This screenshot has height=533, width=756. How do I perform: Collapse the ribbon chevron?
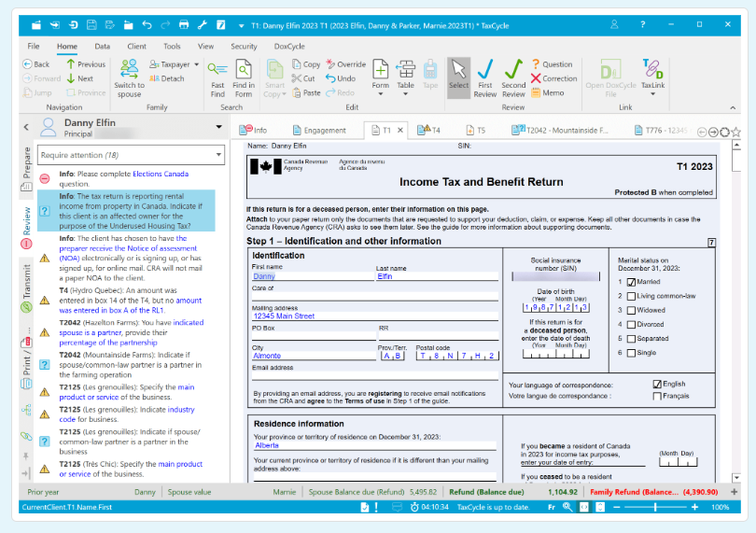[x=733, y=107]
